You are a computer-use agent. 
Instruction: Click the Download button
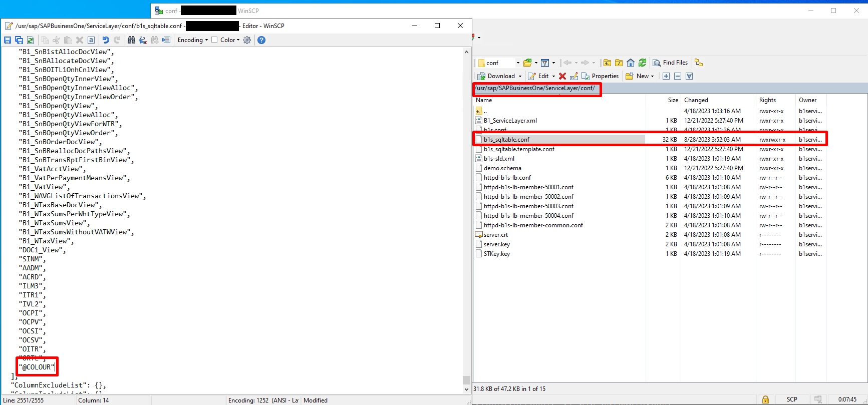[x=496, y=76]
